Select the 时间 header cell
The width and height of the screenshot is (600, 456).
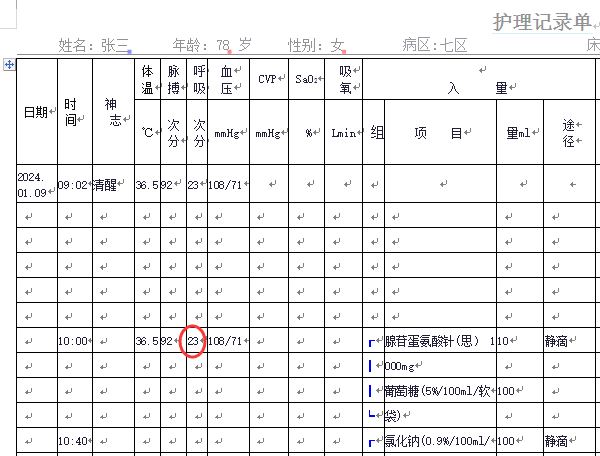pos(75,112)
